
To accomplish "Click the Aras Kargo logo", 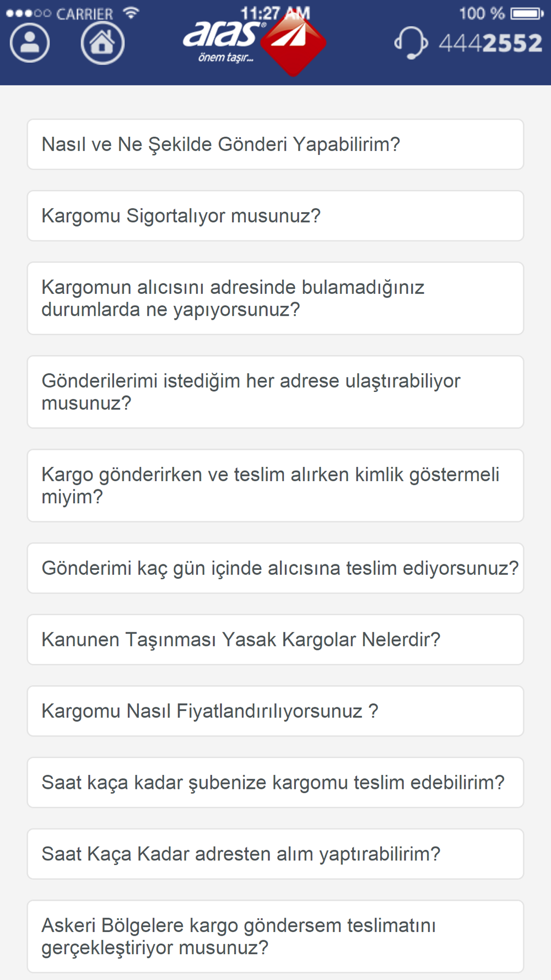I will click(x=255, y=44).
